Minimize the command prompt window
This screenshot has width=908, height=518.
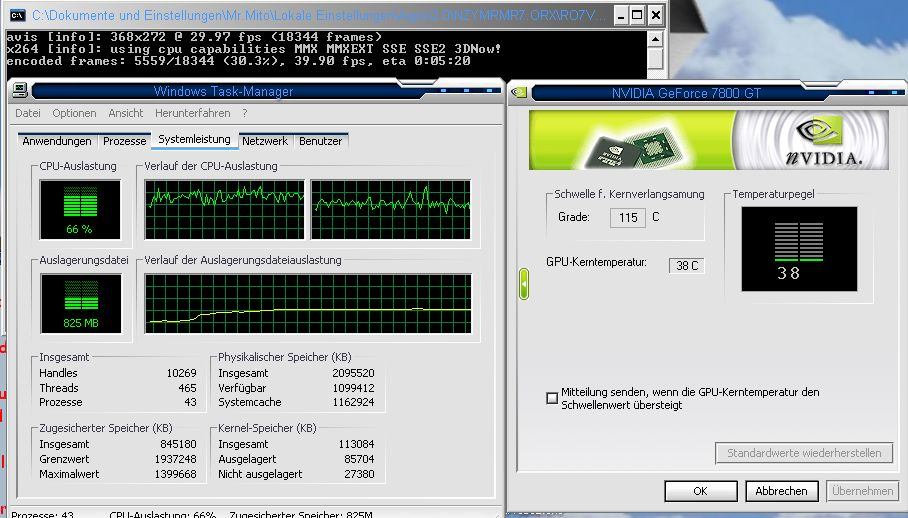[x=621, y=16]
